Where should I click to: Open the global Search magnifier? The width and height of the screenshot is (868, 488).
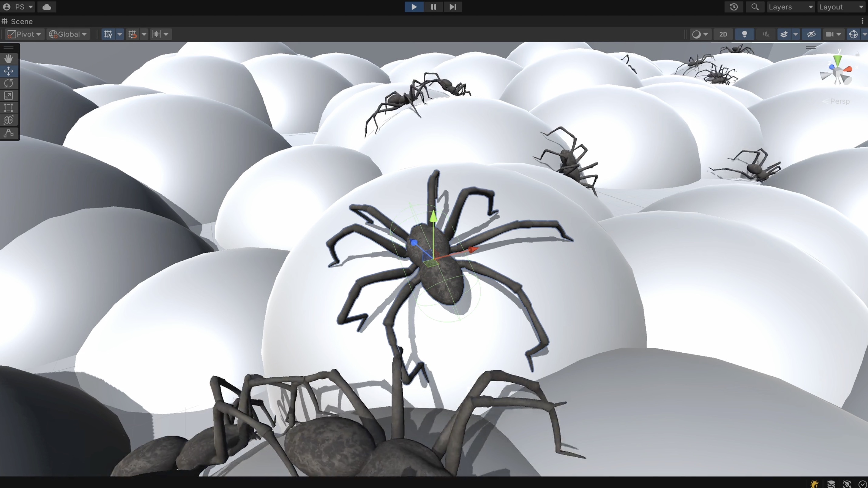[755, 7]
